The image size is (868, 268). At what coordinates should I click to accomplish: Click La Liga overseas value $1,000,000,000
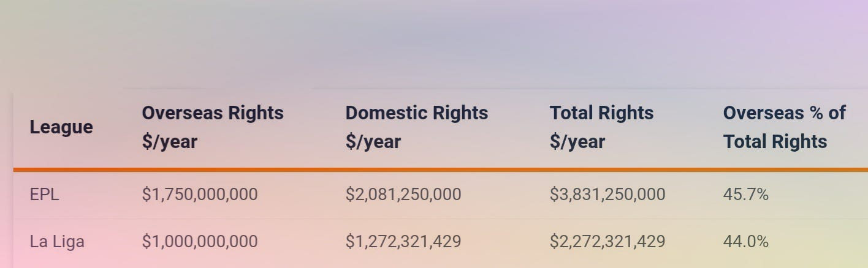(200, 242)
